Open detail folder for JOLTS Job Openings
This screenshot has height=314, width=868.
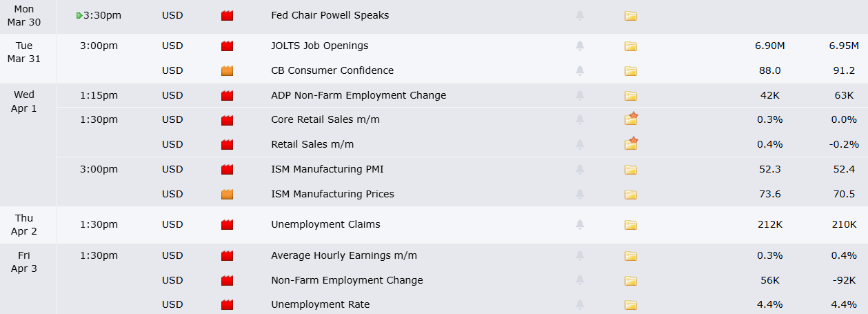630,46
